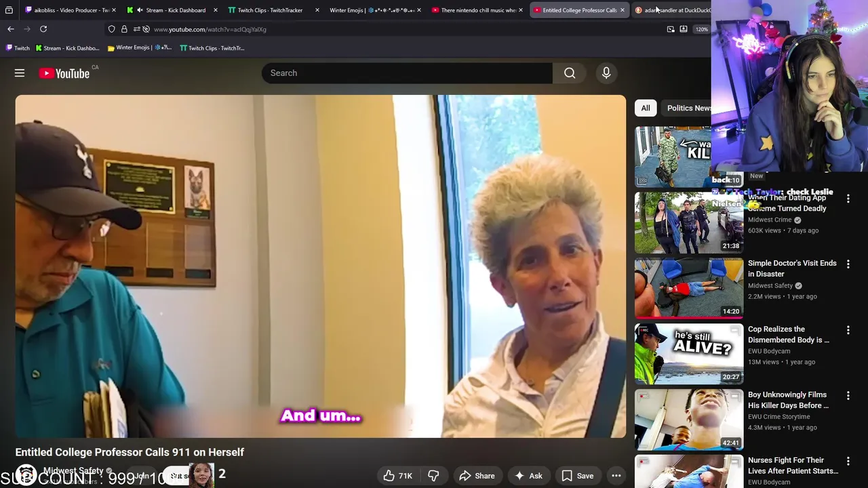Open Simple Doctor's Visit Ends in Disaster title

792,268
